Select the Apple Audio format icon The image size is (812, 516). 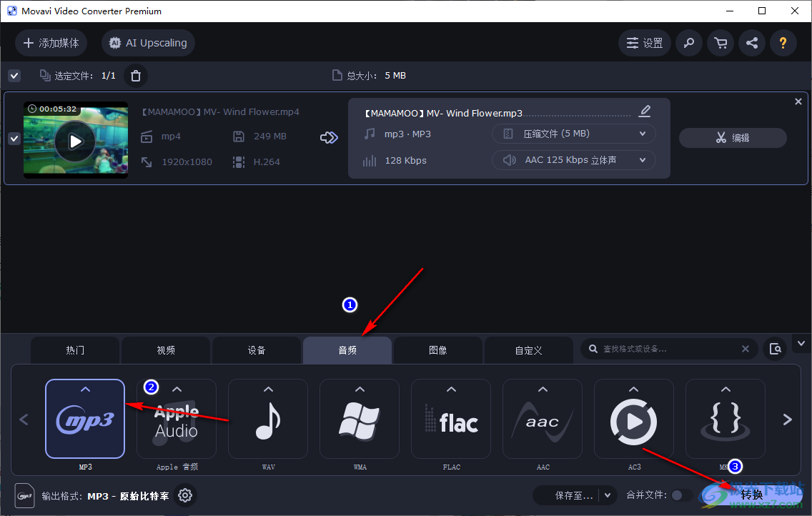pos(177,419)
